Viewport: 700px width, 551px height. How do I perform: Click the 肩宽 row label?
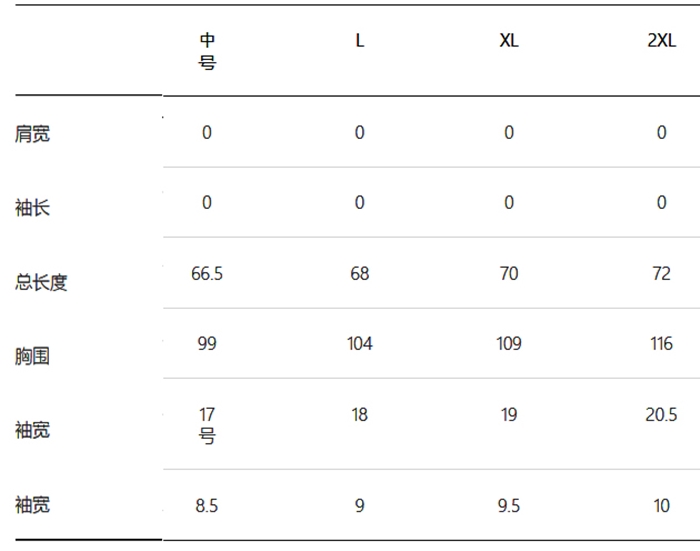33,134
